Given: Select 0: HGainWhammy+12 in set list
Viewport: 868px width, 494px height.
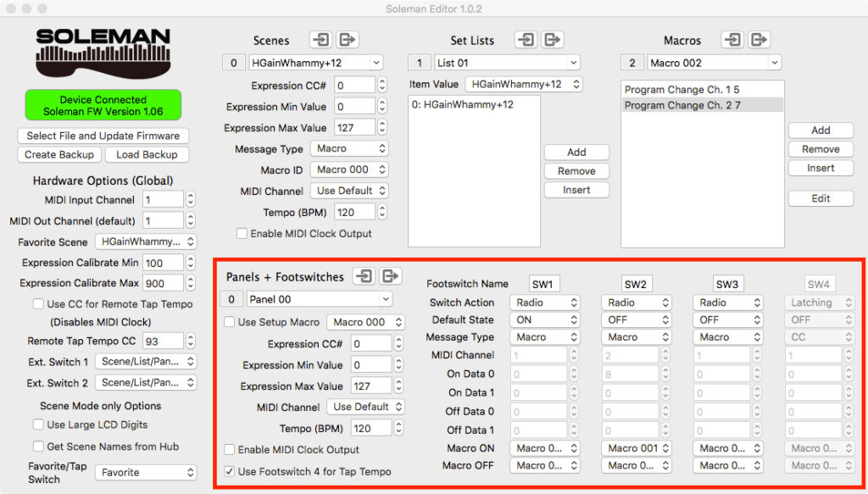Looking at the screenshot, I should (474, 104).
